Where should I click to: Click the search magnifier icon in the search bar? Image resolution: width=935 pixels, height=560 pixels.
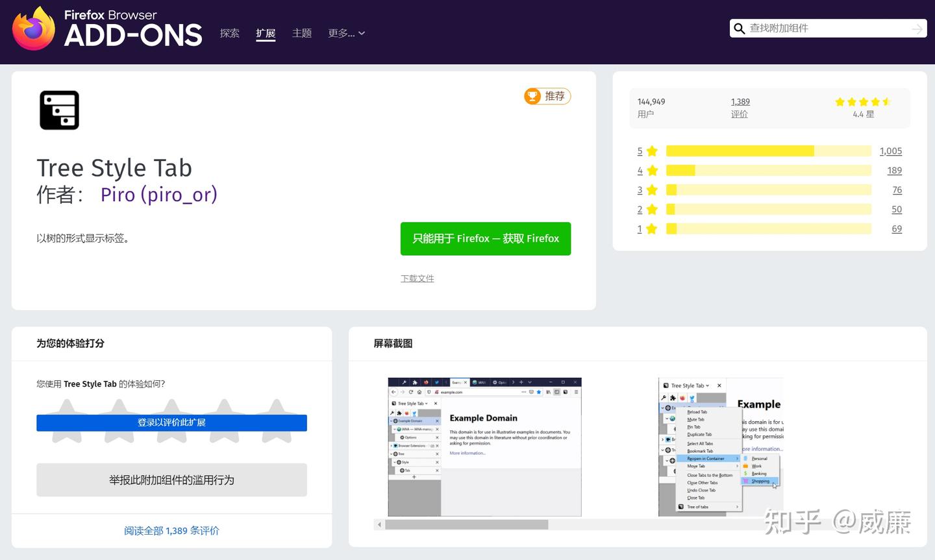coord(740,29)
